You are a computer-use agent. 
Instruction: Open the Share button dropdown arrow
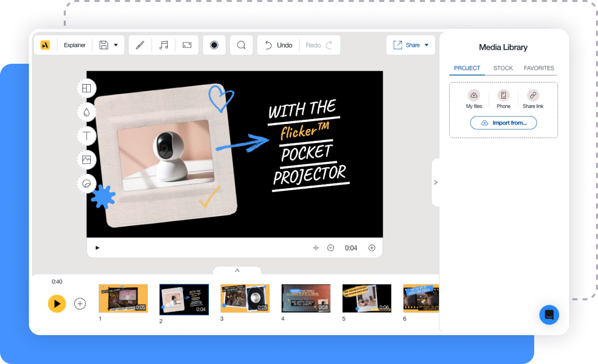(x=426, y=45)
